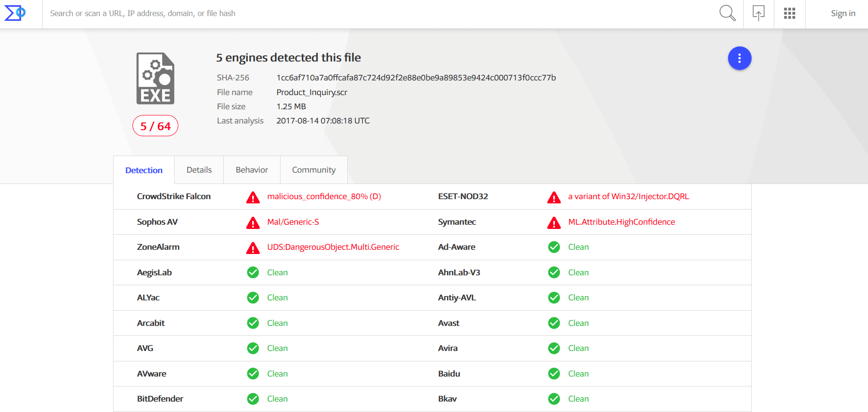Screen dimensions: 868x412
Task: Select the Community tab
Action: tap(314, 170)
